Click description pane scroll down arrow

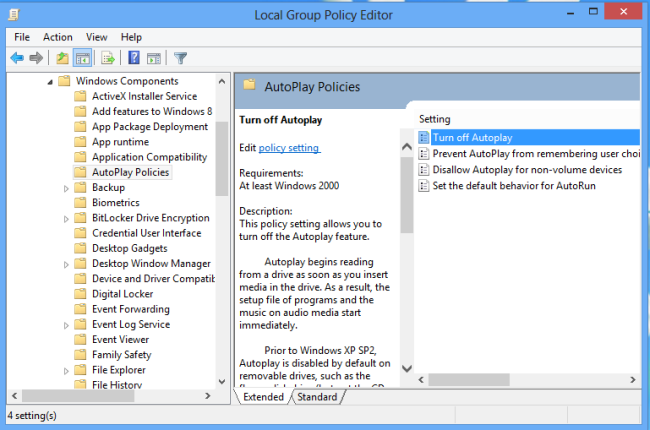click(407, 368)
